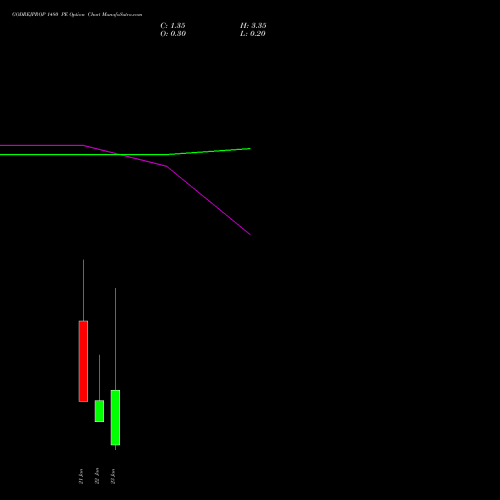The height and width of the screenshot is (500, 500).
Task: Click the red candlestick for 21 Jan
Action: click(83, 361)
